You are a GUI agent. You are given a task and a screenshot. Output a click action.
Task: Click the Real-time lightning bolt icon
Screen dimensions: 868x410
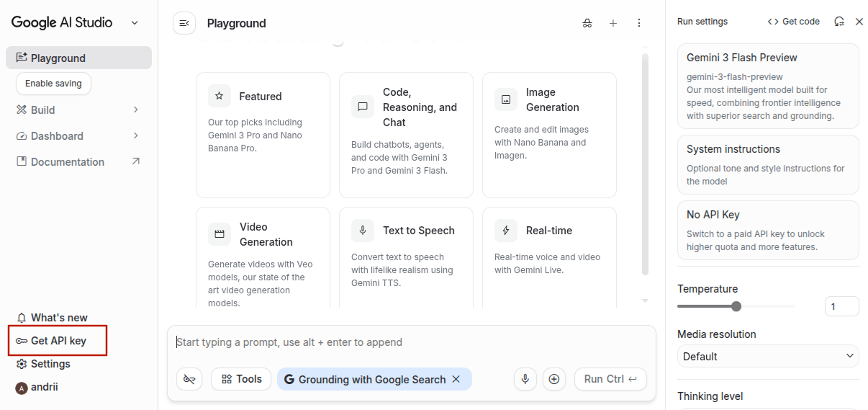pyautogui.click(x=506, y=231)
